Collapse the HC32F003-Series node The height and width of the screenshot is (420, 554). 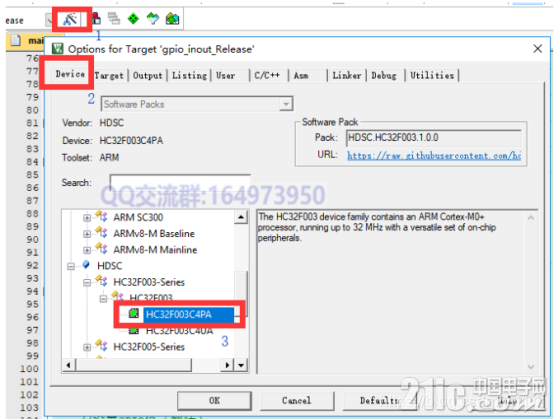[87, 283]
